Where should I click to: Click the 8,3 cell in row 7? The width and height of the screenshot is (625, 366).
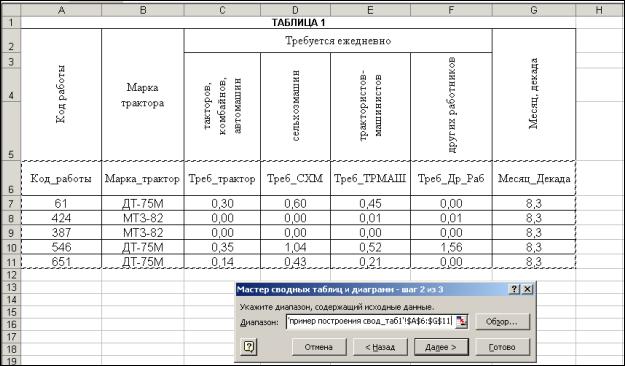[534, 203]
